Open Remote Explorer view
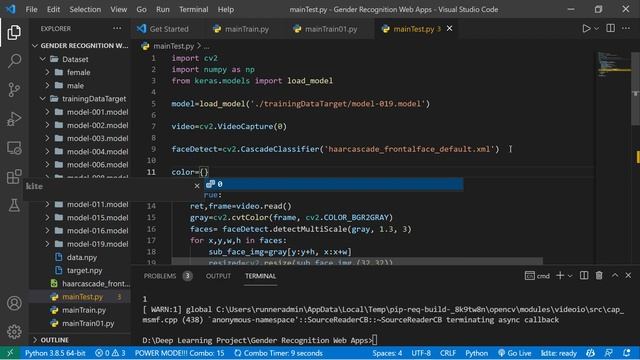 pos(14,148)
